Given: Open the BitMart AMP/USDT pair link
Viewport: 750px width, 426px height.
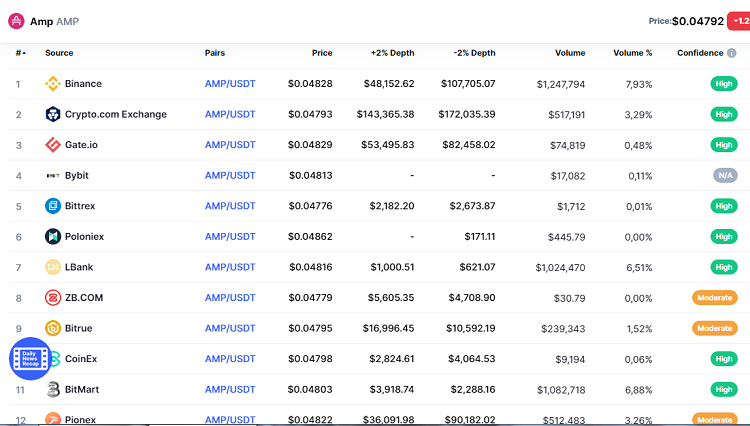Looking at the screenshot, I should tap(230, 389).
